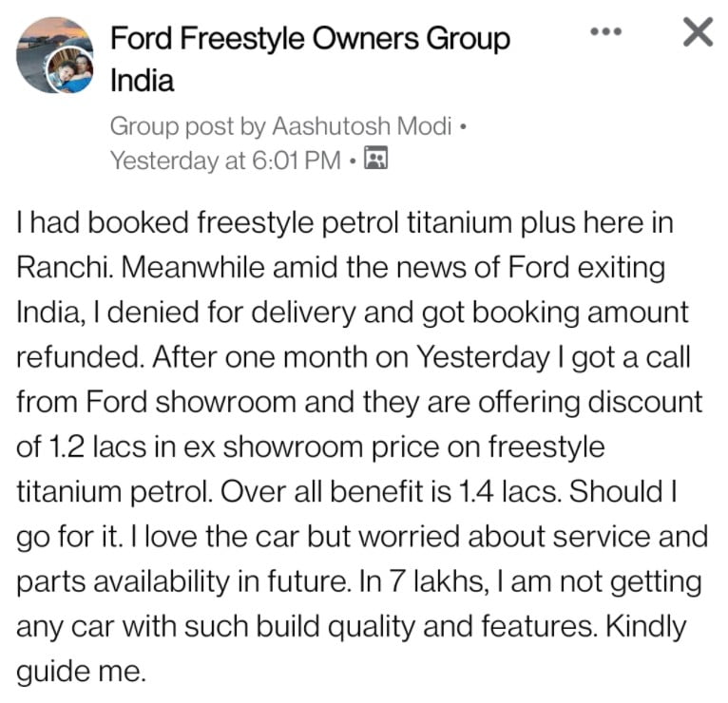Screen dimensions: 728x703
Task: Click the group members privacy icon
Action: [x=375, y=158]
